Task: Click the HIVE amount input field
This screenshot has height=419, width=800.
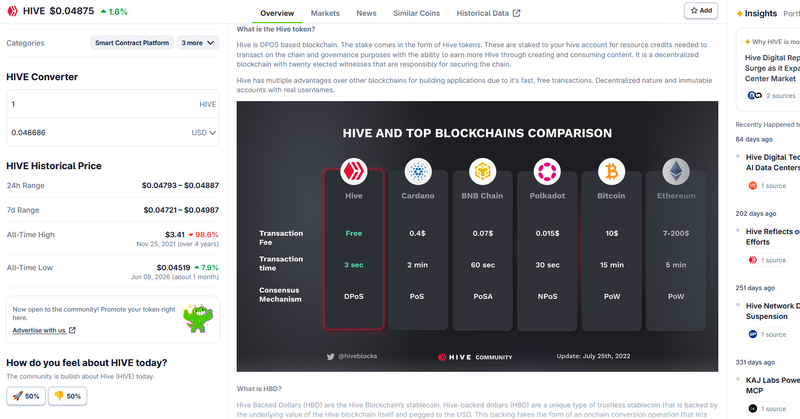Action: pyautogui.click(x=113, y=104)
